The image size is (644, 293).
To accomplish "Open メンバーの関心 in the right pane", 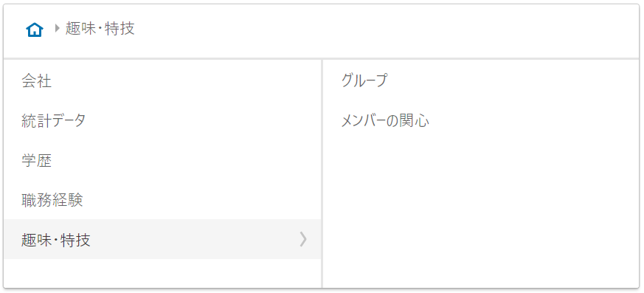I will (481, 121).
